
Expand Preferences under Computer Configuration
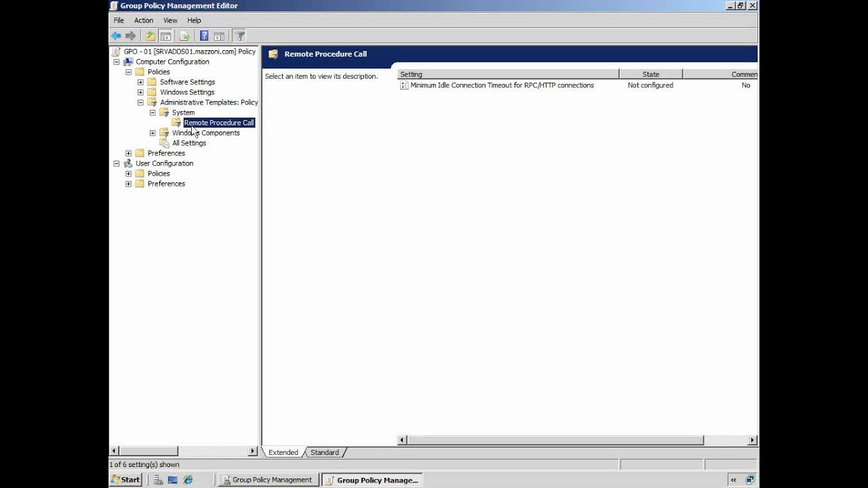click(x=128, y=153)
